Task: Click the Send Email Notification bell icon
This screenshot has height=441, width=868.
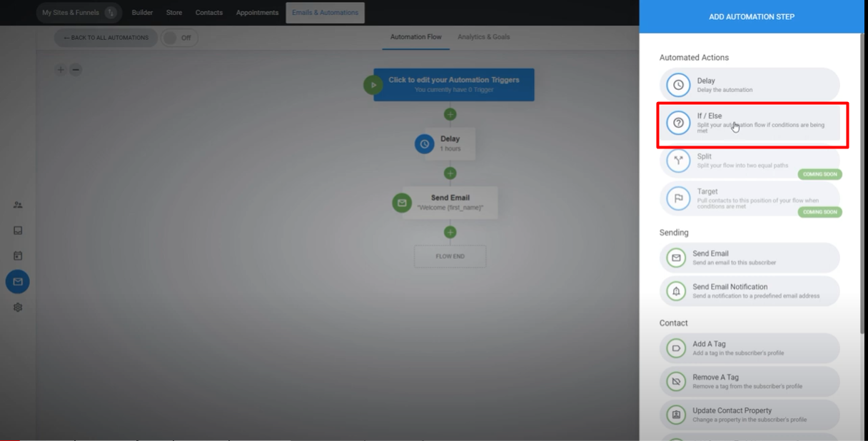Action: coord(675,291)
